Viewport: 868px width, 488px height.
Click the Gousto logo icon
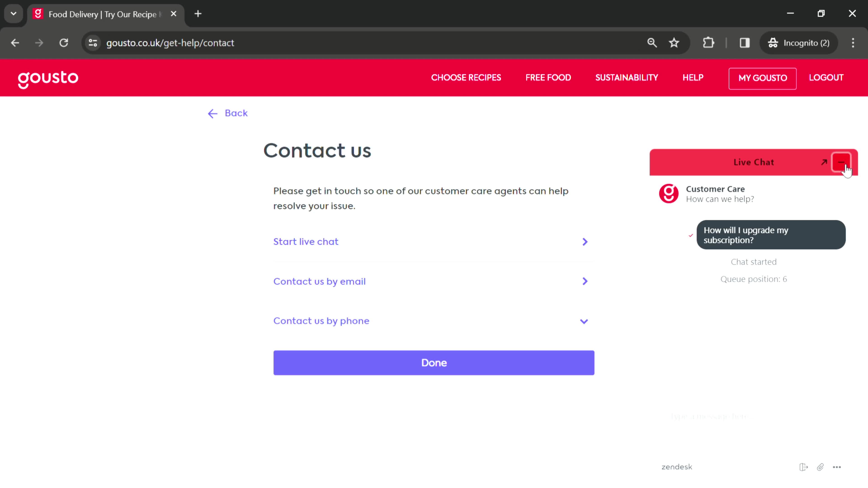48,78
